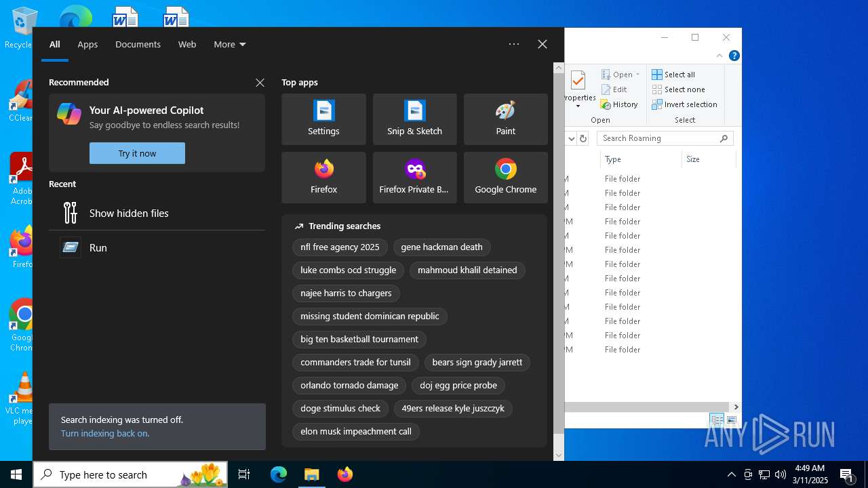
Task: Click Invert selection in Explorer
Action: pos(684,104)
